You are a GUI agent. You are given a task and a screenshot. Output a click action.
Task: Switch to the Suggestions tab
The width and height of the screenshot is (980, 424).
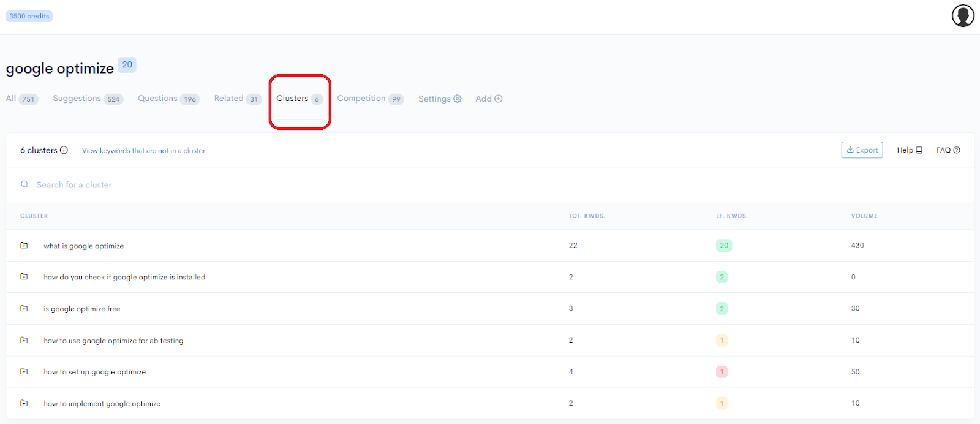pos(88,99)
